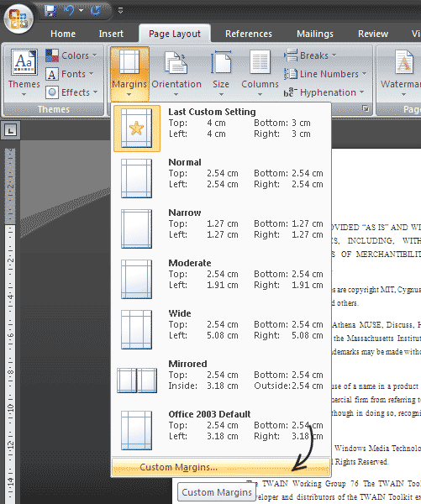Redo the last action

(96, 11)
